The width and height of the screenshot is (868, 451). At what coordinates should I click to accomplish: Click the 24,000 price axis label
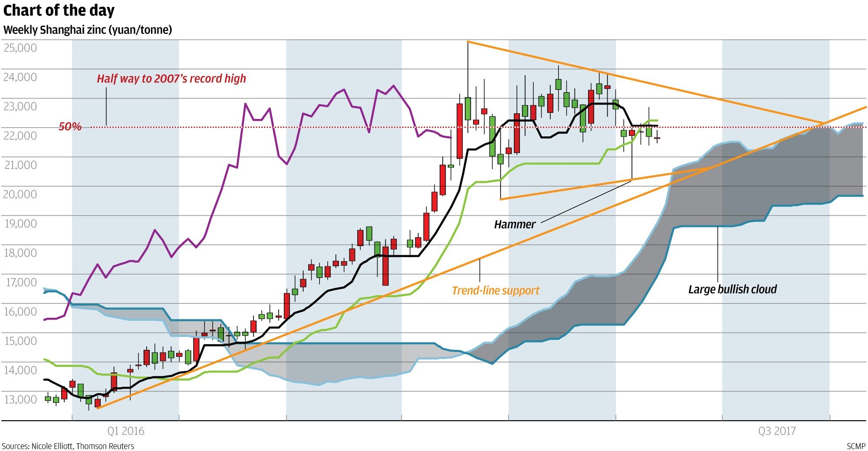pyautogui.click(x=20, y=77)
